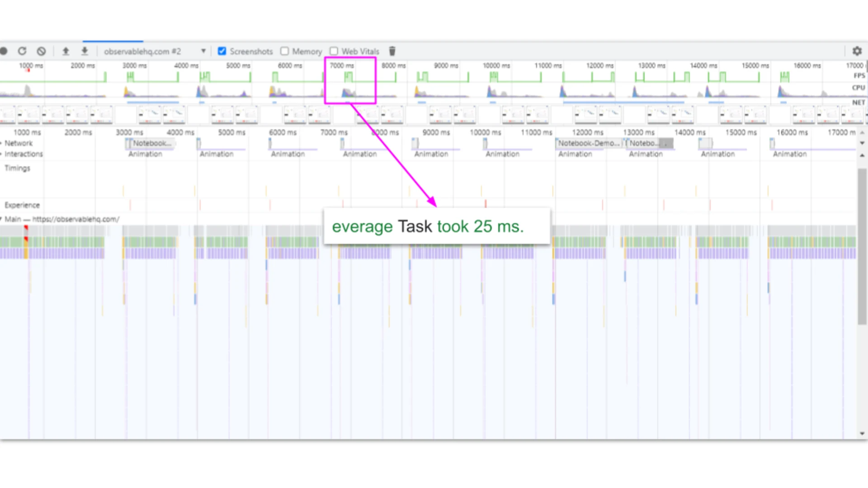This screenshot has height=488, width=868.
Task: Click the 7000 ms overview region
Action: coord(350,80)
